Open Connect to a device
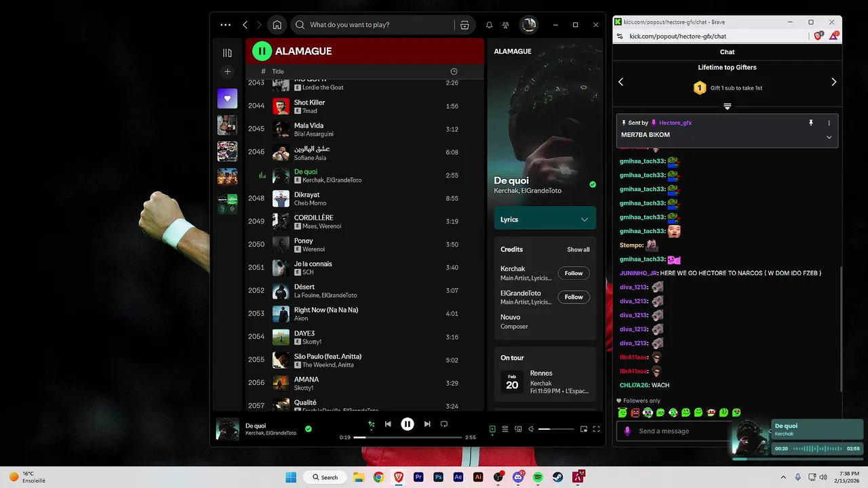The height and width of the screenshot is (488, 868). [518, 429]
